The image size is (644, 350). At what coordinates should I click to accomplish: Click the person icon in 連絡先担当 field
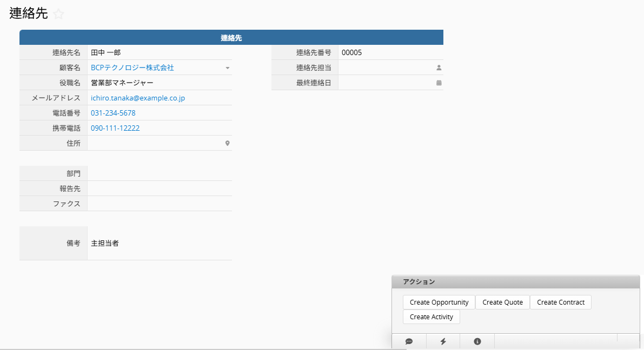pyautogui.click(x=439, y=68)
